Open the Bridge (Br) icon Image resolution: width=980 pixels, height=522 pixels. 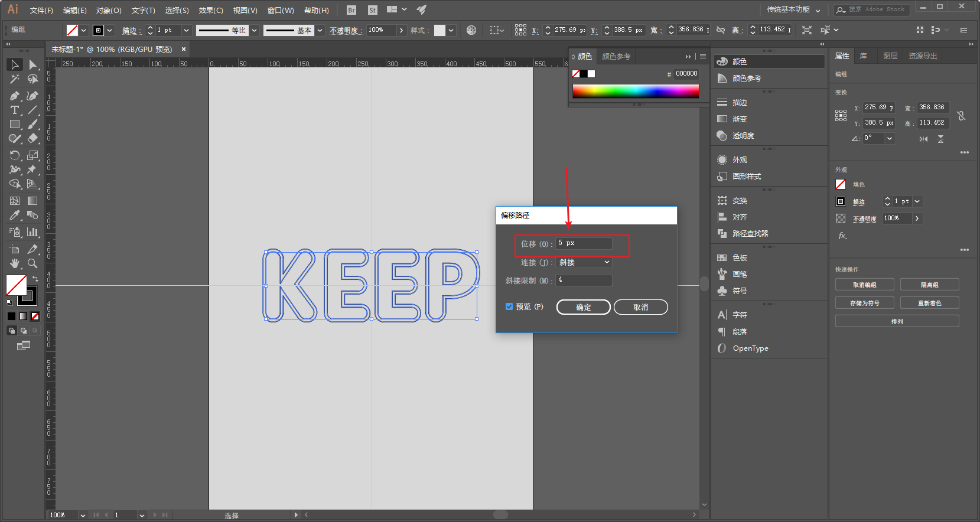[x=351, y=10]
